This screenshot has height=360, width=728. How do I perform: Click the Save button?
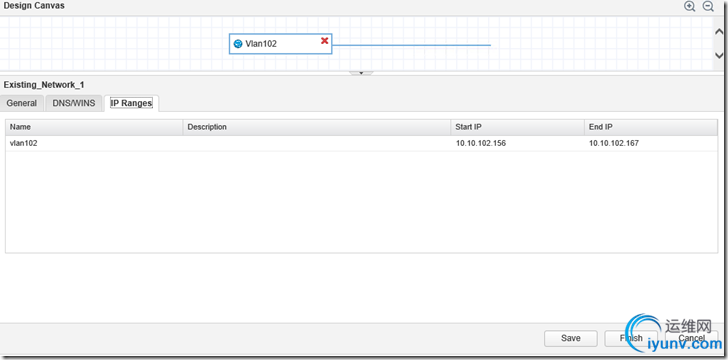point(571,338)
